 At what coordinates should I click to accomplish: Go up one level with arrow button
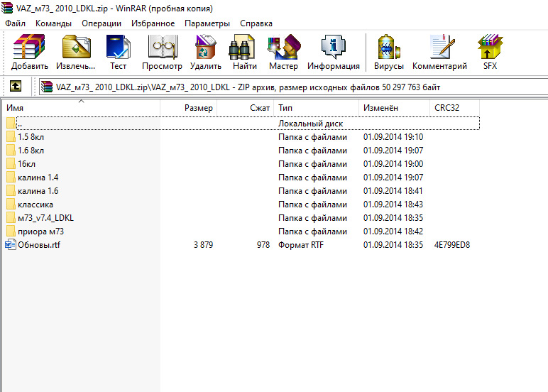point(16,86)
